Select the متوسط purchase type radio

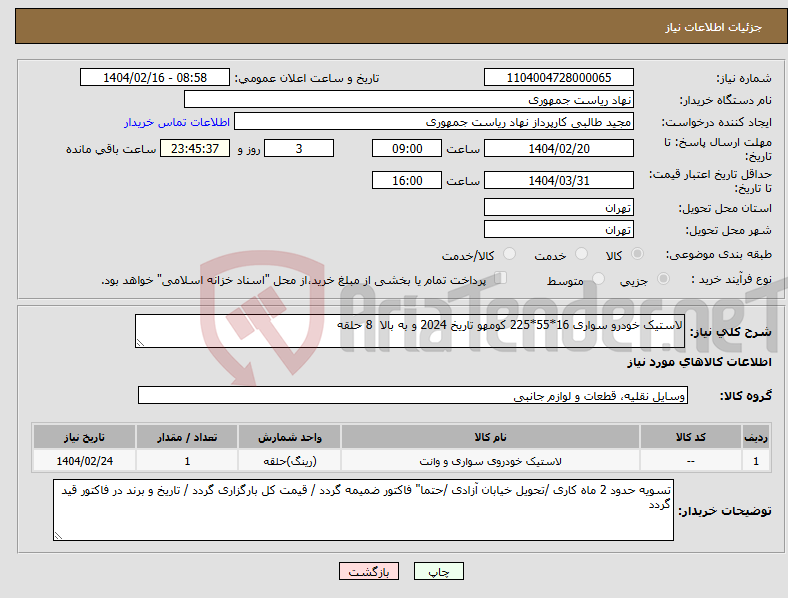point(599,278)
